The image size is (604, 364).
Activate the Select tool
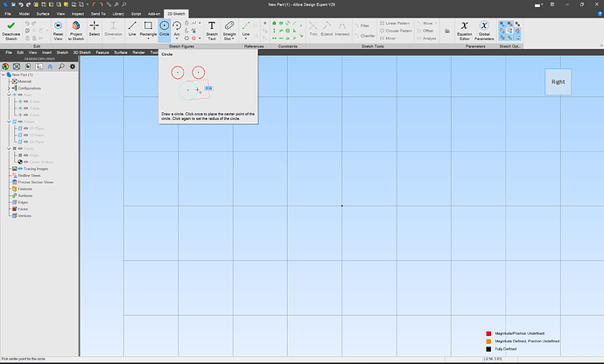[95, 29]
